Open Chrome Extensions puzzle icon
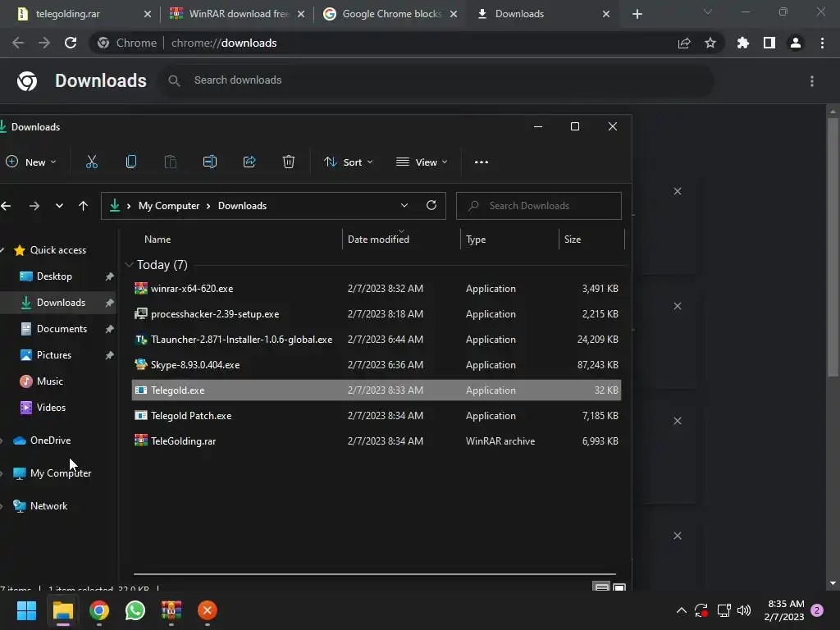The width and height of the screenshot is (840, 630). click(742, 43)
